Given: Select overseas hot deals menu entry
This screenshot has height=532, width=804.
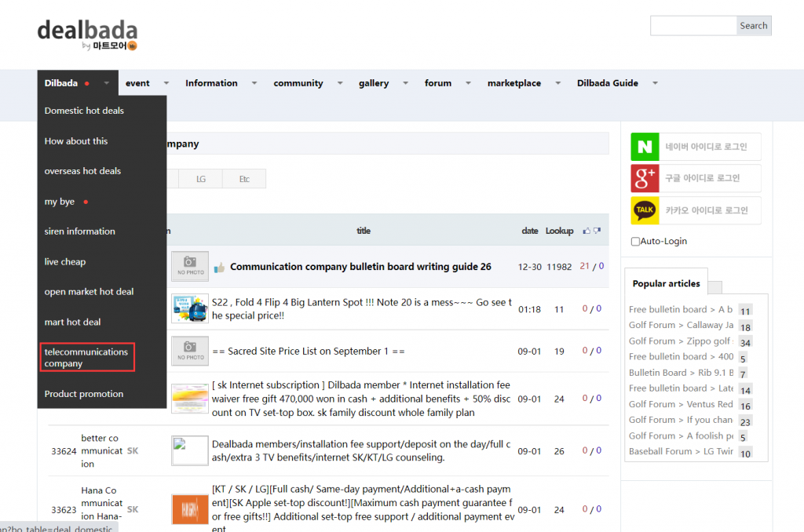Looking at the screenshot, I should click(82, 171).
